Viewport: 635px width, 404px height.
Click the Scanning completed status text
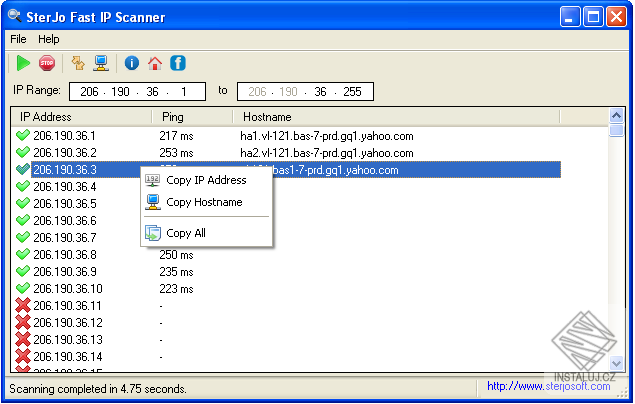(98, 389)
